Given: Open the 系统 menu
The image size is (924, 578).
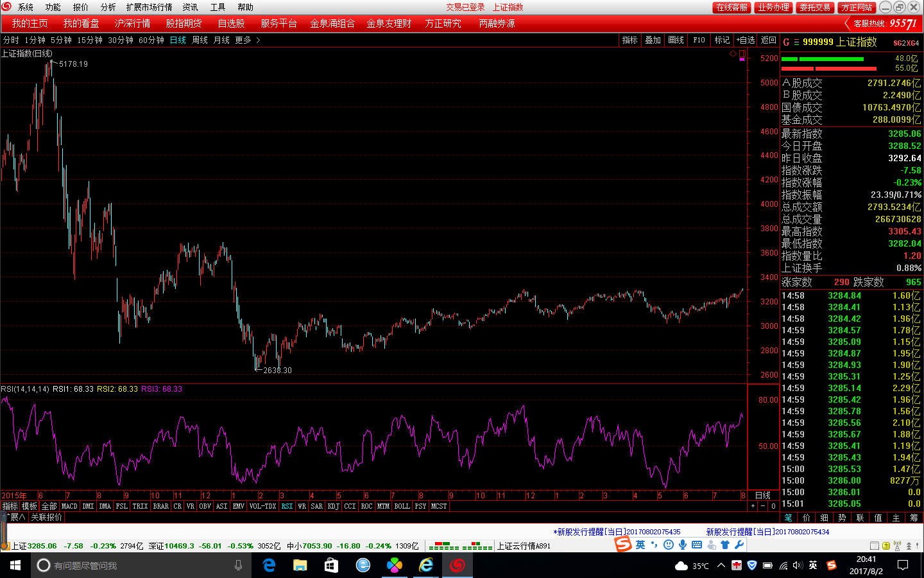Looking at the screenshot, I should click(26, 7).
